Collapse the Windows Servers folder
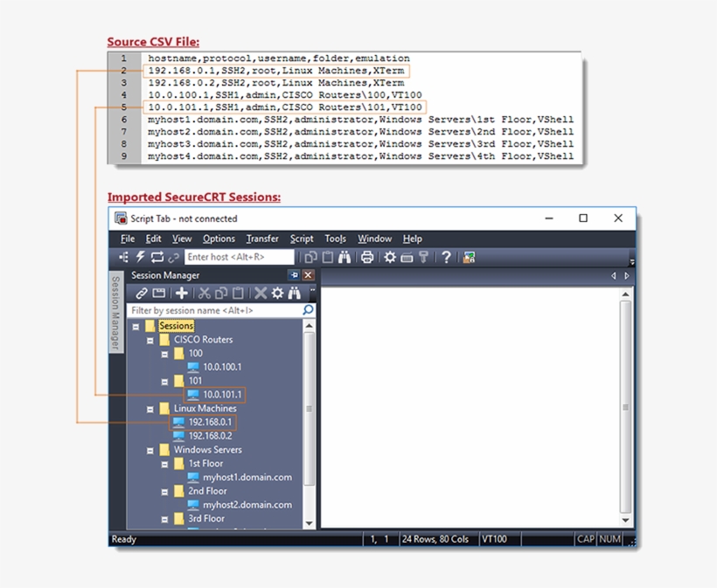 pos(150,450)
